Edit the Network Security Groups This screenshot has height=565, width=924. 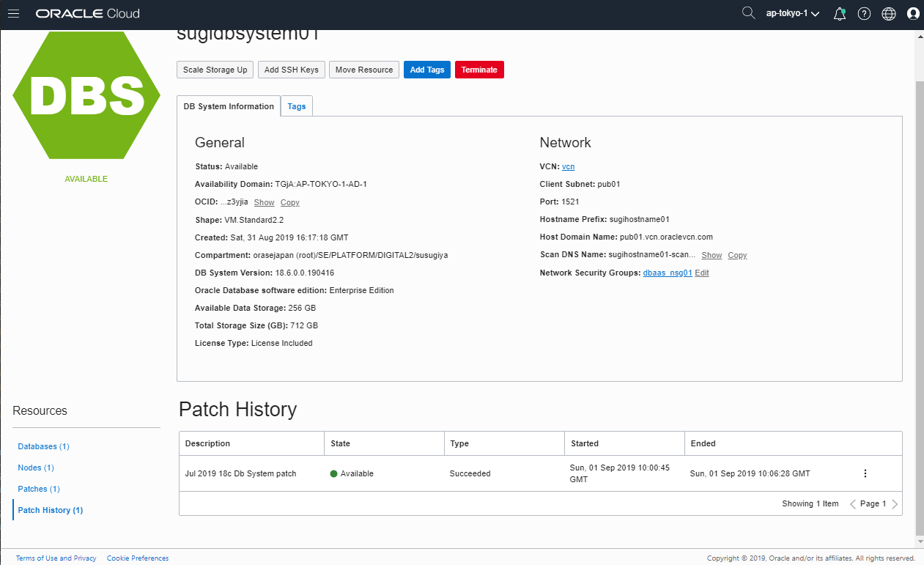click(702, 273)
